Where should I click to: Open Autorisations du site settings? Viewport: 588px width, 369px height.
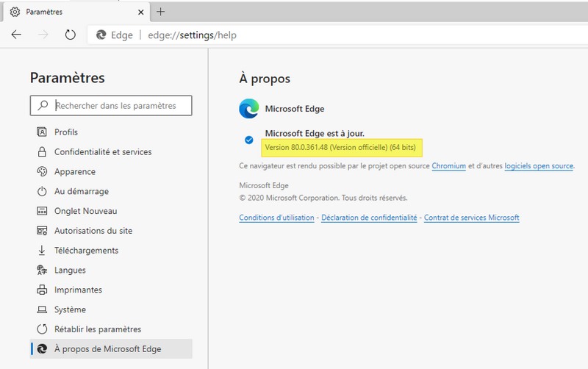tap(93, 231)
